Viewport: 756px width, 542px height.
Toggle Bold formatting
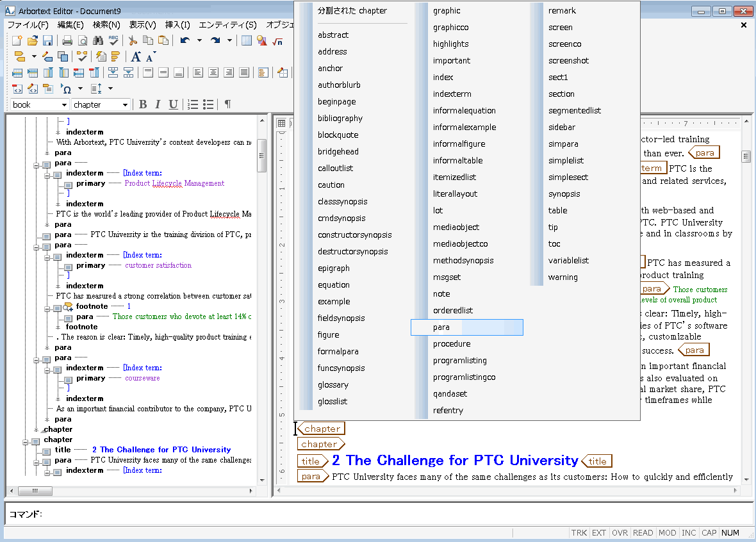(x=143, y=104)
